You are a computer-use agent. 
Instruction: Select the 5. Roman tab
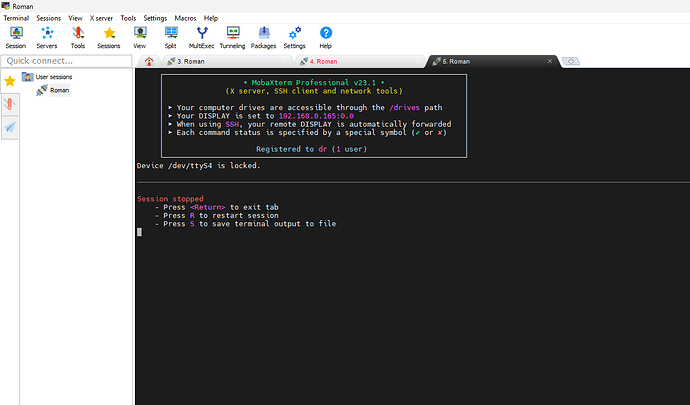point(492,61)
